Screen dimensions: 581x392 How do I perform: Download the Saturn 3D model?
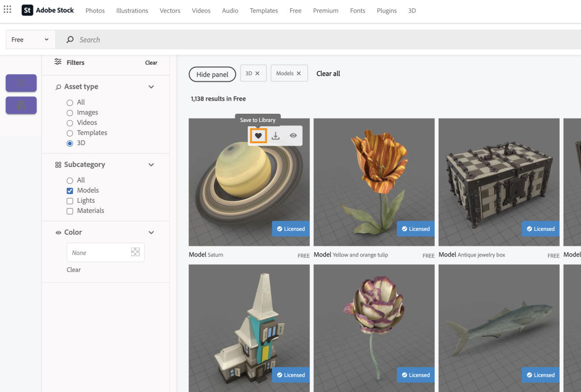point(275,136)
